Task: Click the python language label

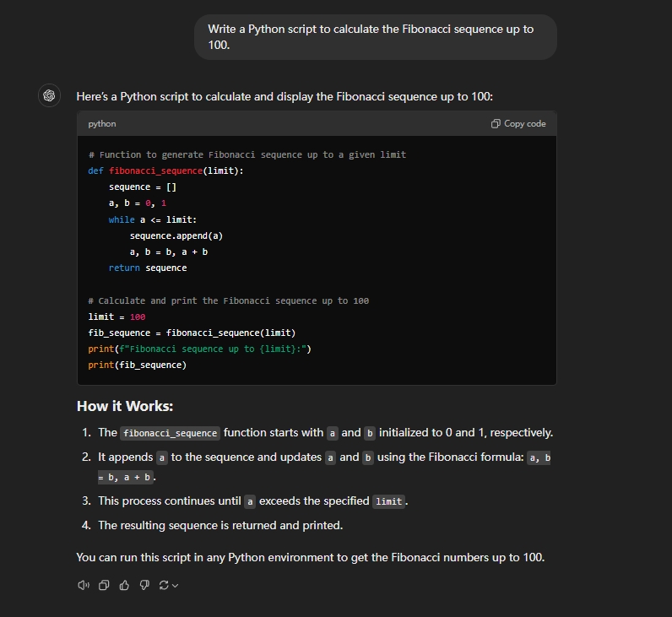Action: click(x=102, y=124)
